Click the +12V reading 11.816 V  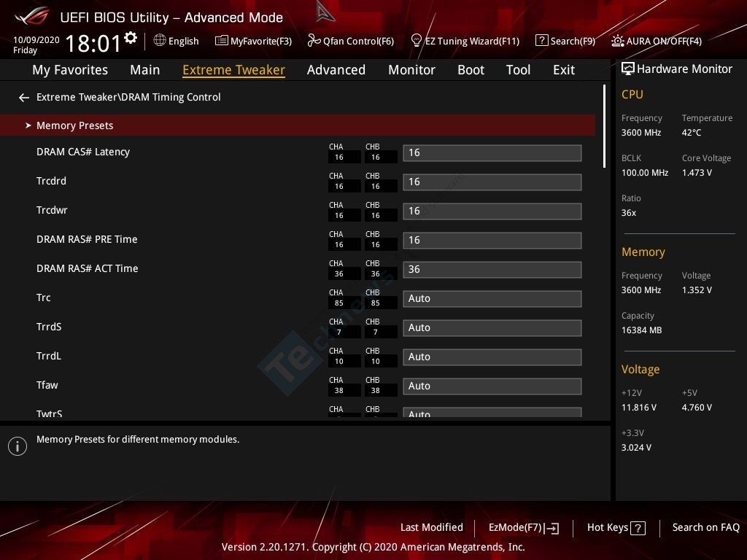click(x=639, y=408)
